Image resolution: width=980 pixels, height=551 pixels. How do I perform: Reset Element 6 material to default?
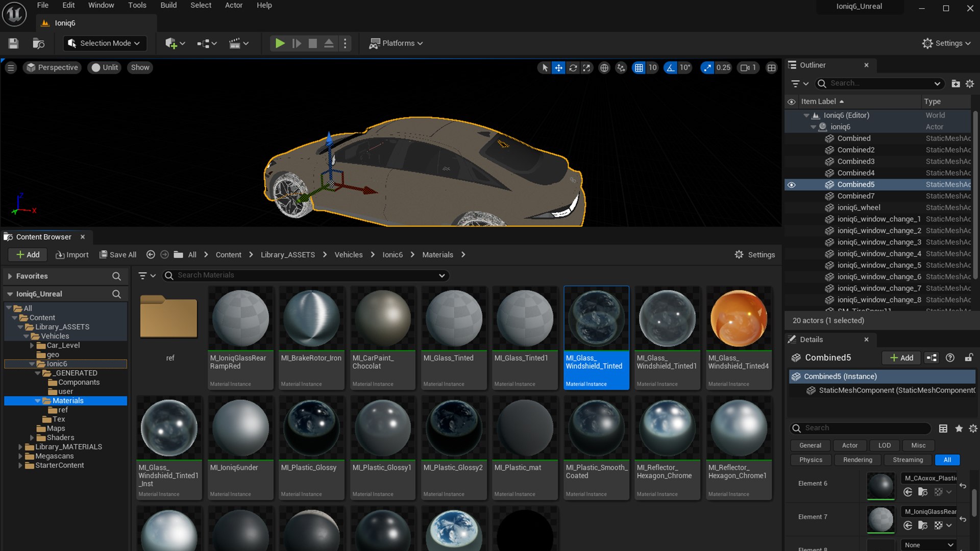[x=963, y=486]
